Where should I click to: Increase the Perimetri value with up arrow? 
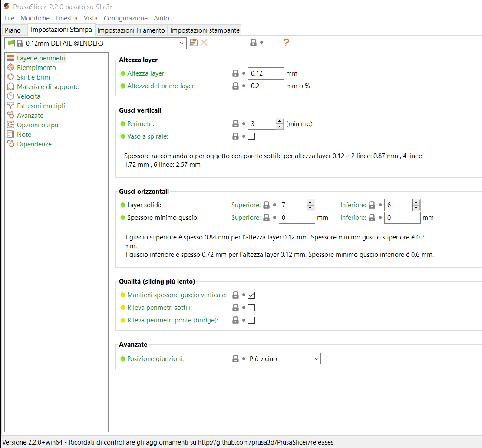pos(279,121)
